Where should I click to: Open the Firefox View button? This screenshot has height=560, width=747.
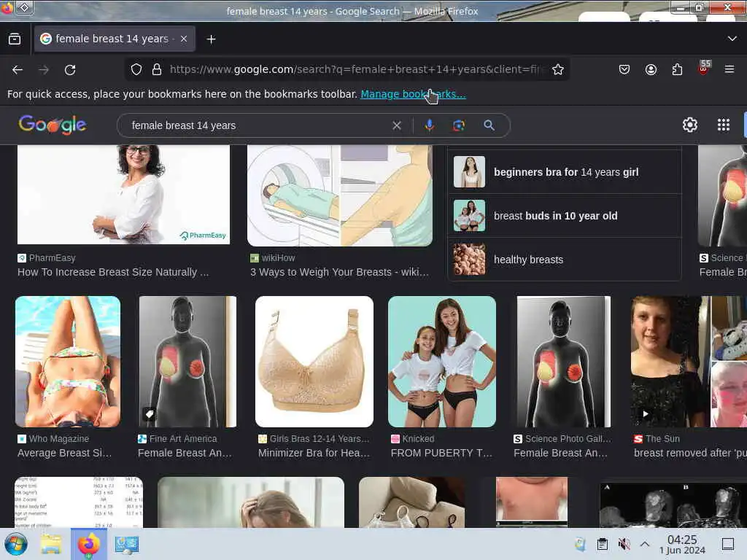click(x=15, y=39)
